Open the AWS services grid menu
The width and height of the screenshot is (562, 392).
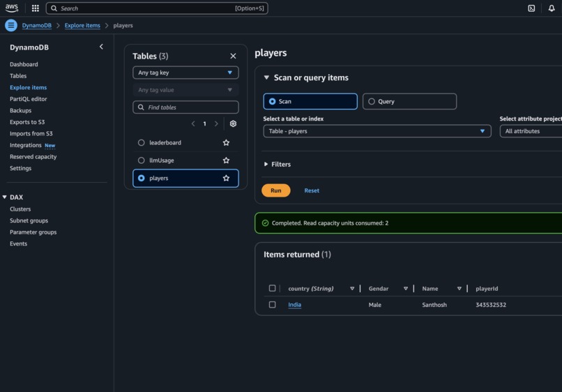[35, 8]
